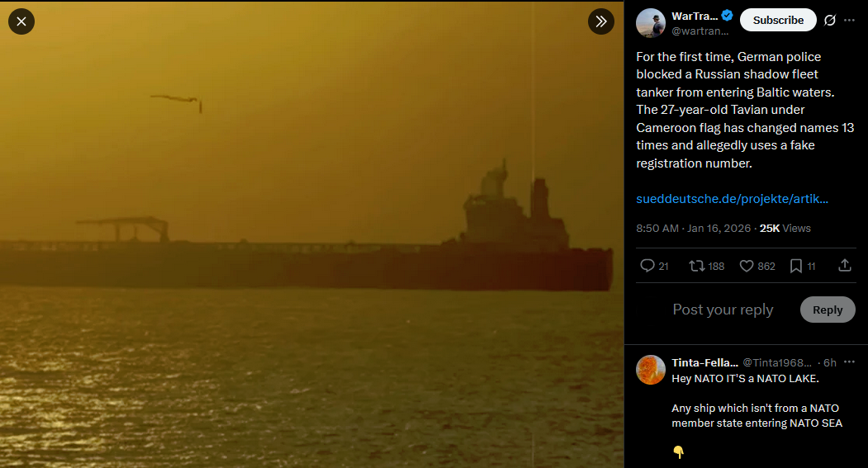Close the image viewer with X button
Image resolution: width=868 pixels, height=468 pixels.
(21, 21)
